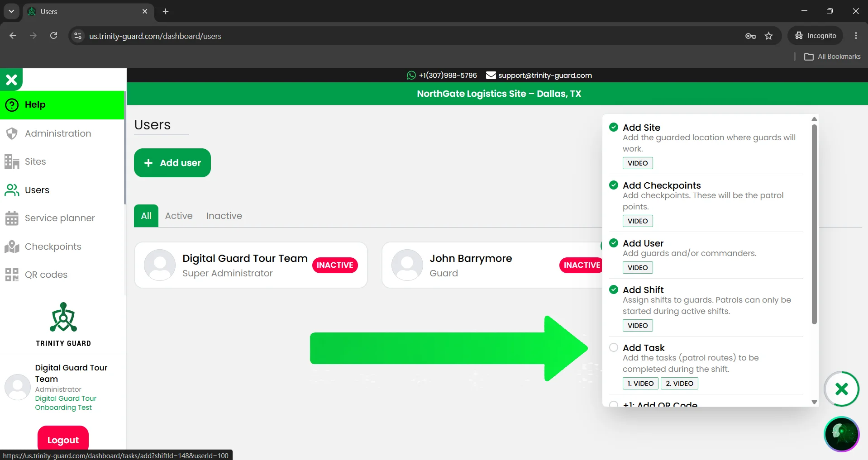The height and width of the screenshot is (460, 868).
Task: Switch to the Inactive users tab
Action: (x=224, y=216)
